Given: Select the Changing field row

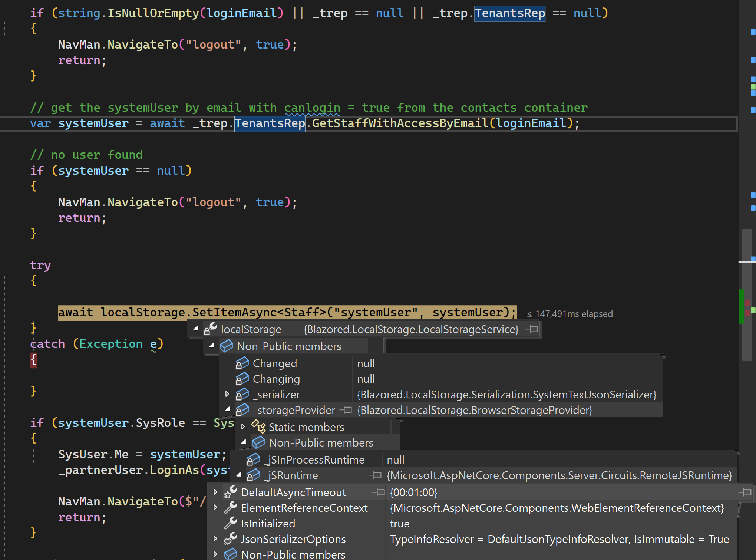Looking at the screenshot, I should click(276, 379).
